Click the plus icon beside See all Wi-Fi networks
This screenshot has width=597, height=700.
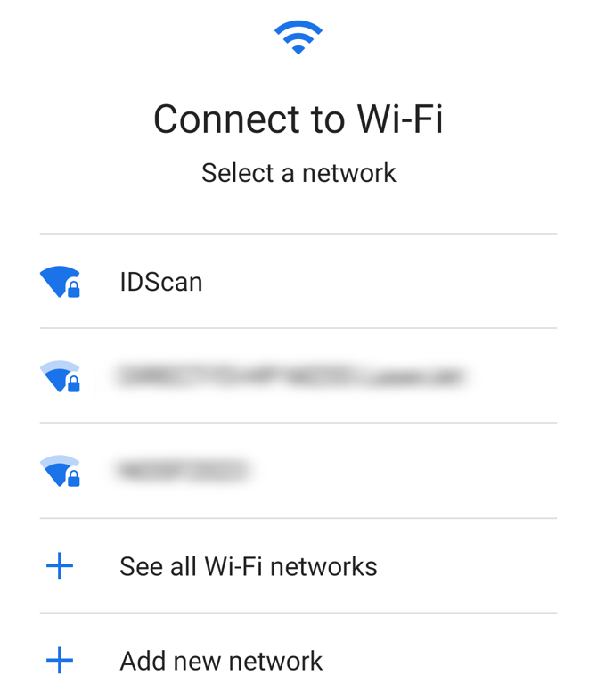pos(60,565)
